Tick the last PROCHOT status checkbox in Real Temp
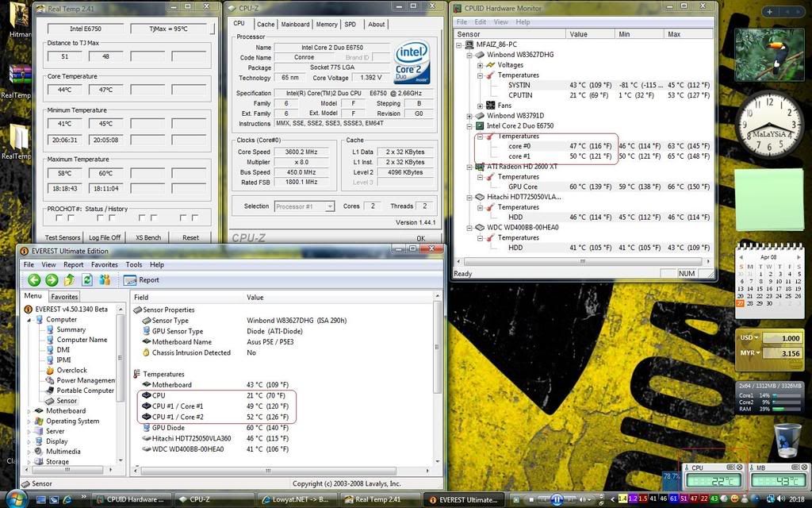 [x=194, y=217]
